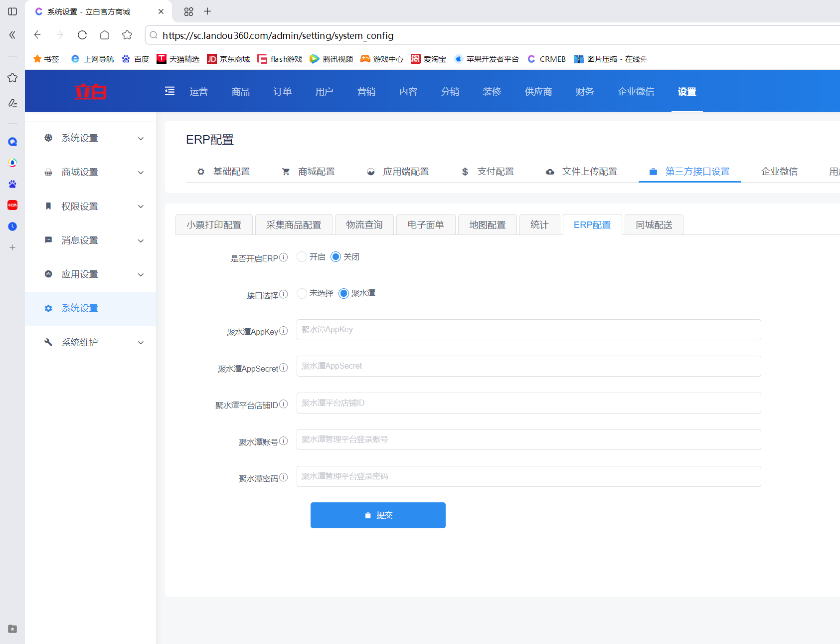This screenshot has width=840, height=644.
Task: Select the 未选择 interface radio
Action: [302, 293]
